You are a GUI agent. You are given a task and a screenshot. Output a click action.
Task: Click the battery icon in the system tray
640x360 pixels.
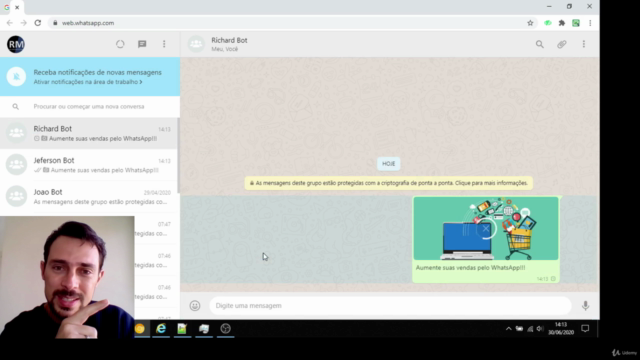pyautogui.click(x=519, y=329)
